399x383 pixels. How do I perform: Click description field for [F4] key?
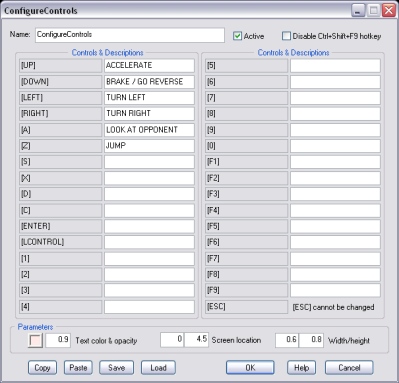pyautogui.click(x=335, y=210)
